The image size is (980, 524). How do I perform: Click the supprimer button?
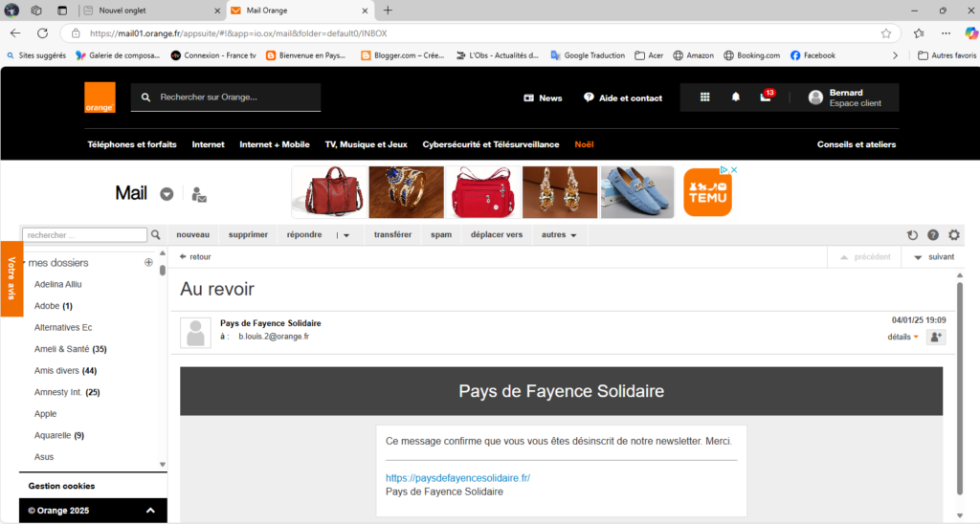248,234
